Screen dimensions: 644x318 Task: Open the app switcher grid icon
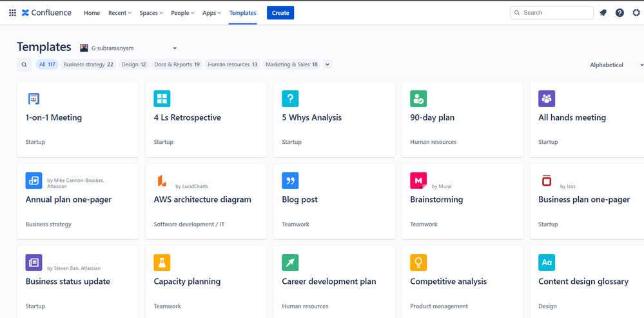(x=12, y=13)
